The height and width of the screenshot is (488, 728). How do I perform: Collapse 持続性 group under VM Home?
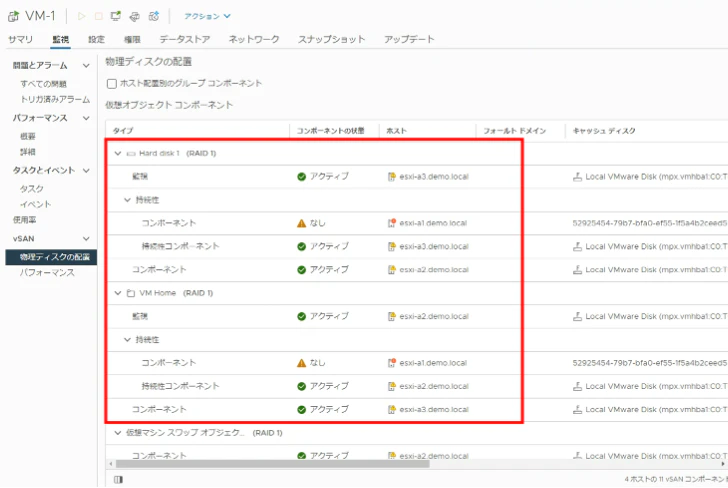tap(127, 340)
